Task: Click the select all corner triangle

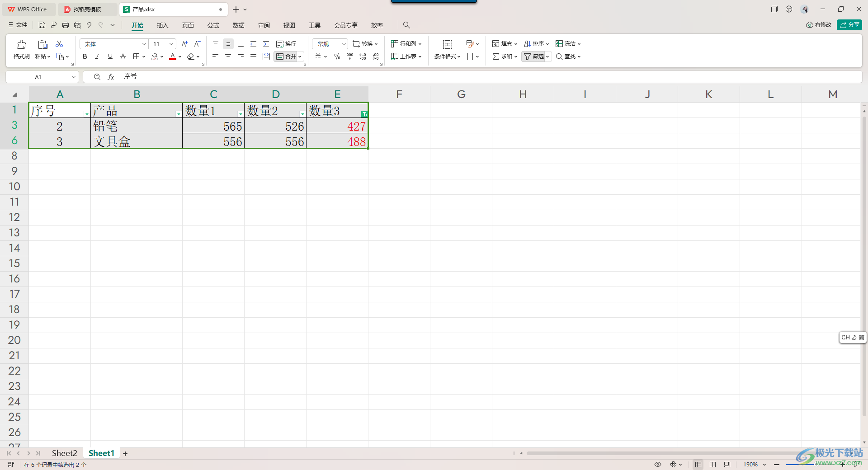Action: 15,95
